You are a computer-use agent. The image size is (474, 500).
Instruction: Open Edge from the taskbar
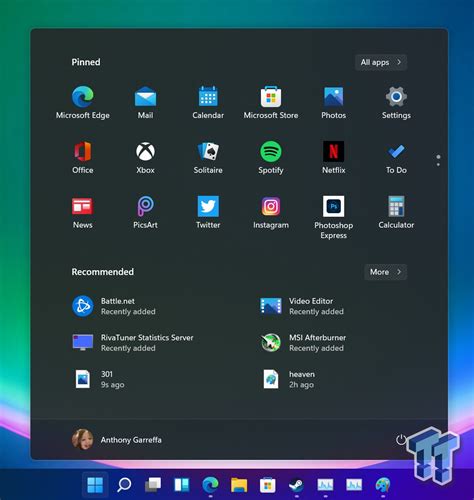tap(210, 485)
